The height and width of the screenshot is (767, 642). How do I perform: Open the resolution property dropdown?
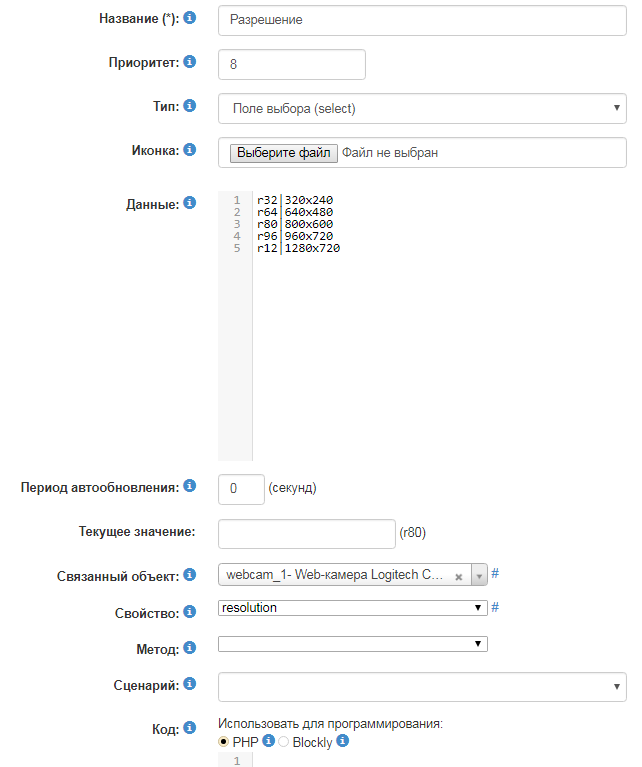pyautogui.click(x=352, y=608)
